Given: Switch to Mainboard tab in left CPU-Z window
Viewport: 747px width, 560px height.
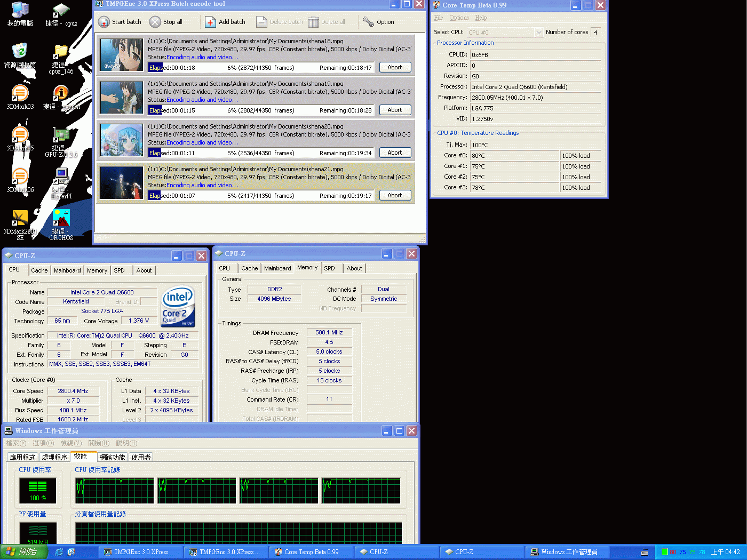Looking at the screenshot, I should pos(67,270).
